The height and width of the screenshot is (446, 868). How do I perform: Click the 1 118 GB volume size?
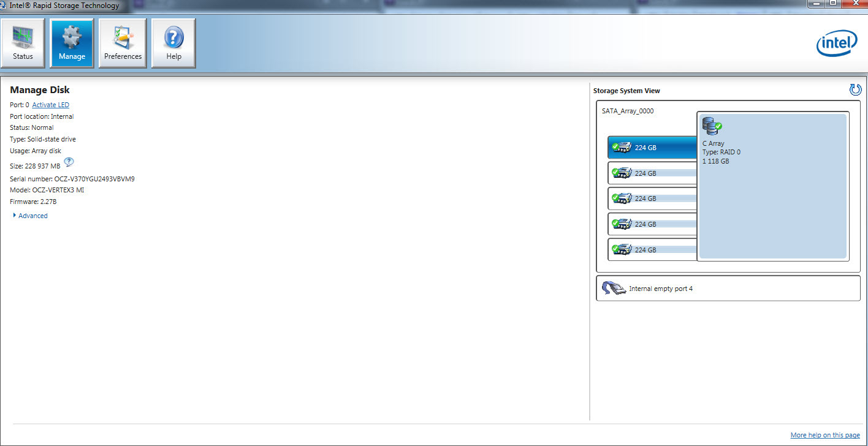[716, 161]
